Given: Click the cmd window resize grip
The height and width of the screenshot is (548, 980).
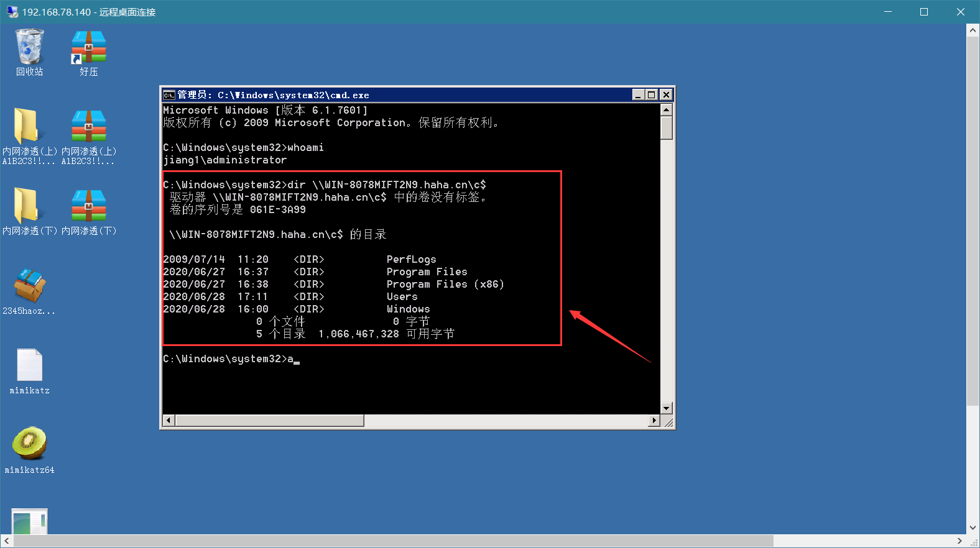Looking at the screenshot, I should coord(668,422).
